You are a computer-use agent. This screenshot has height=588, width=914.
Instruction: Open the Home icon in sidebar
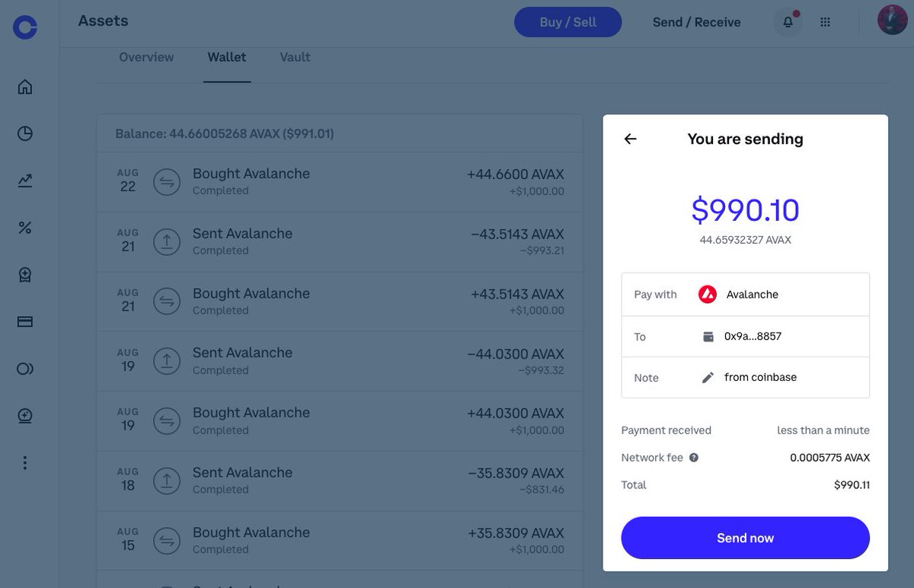pyautogui.click(x=25, y=87)
